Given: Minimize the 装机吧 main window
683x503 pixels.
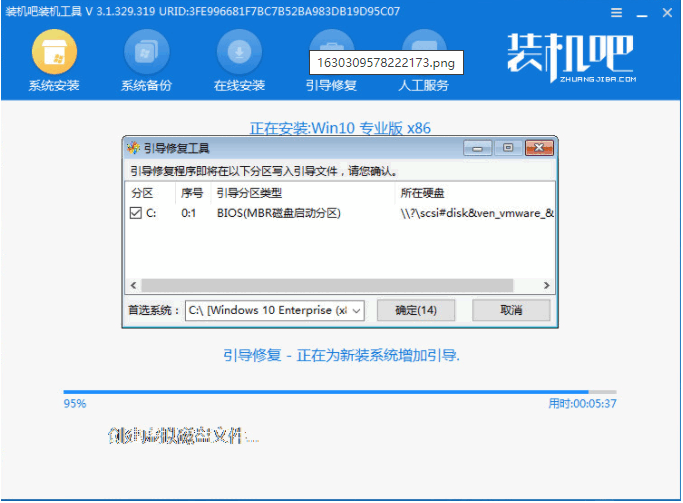Looking at the screenshot, I should 642,14.
